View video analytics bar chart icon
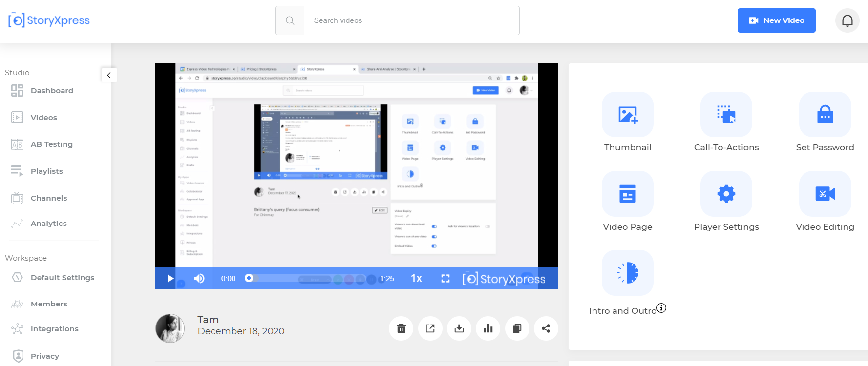 coord(488,328)
